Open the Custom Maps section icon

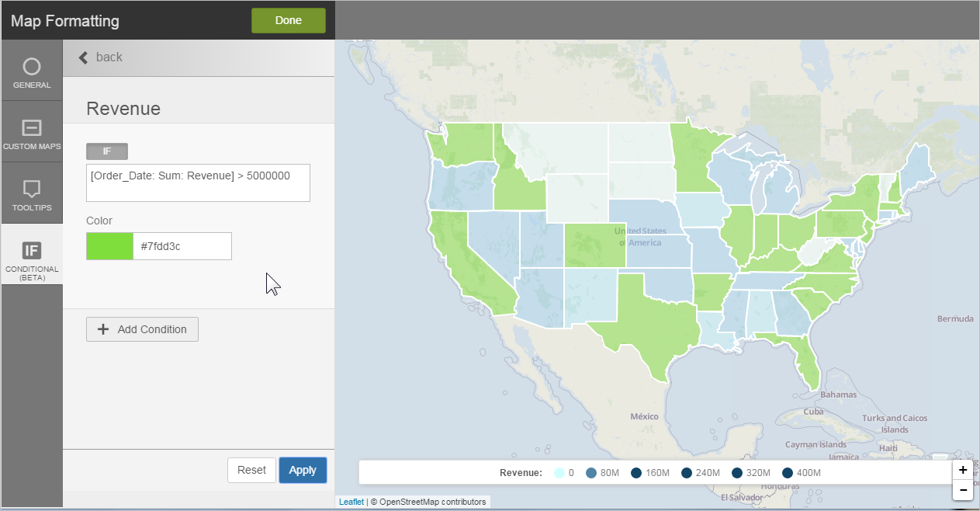[x=31, y=128]
